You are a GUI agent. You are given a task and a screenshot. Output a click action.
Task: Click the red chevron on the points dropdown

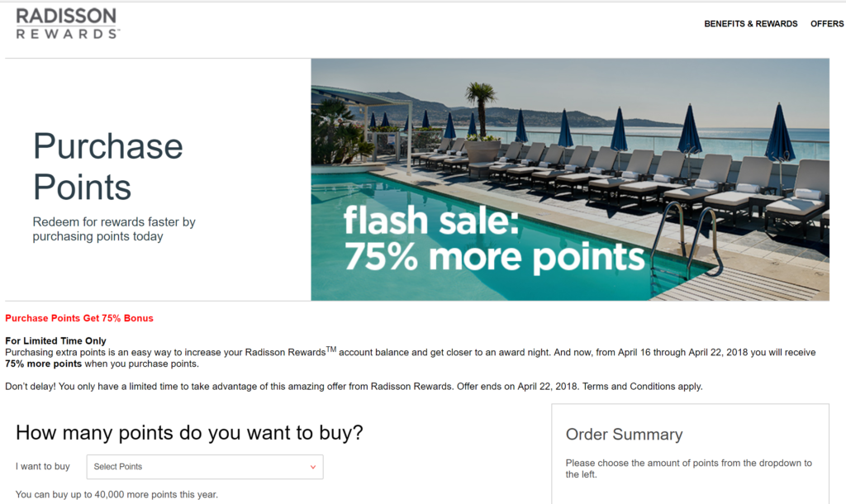[x=313, y=466]
